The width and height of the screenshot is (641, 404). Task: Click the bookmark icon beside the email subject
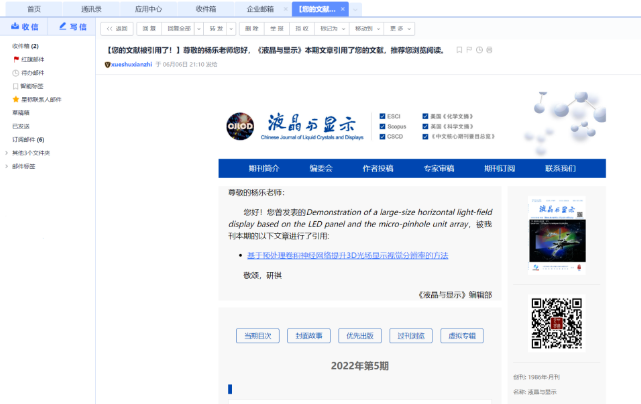(x=457, y=49)
